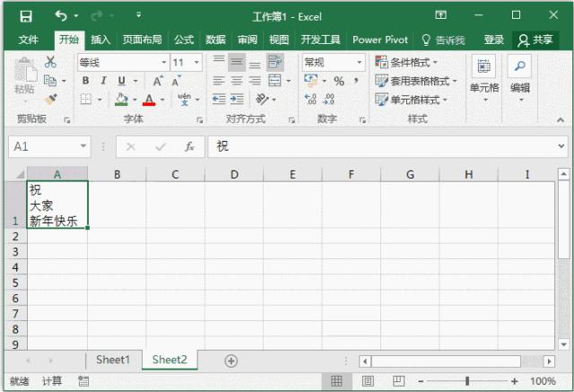574x392 pixels.
Task: Toggle bold formatting
Action: (86, 81)
